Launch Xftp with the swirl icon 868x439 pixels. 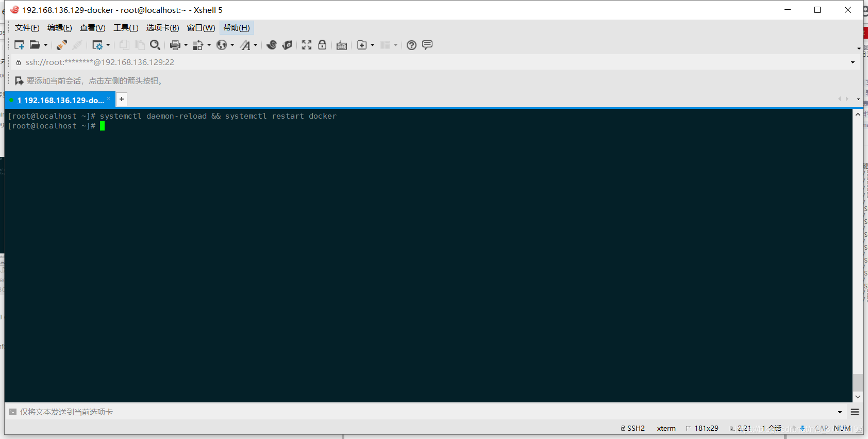pyautogui.click(x=272, y=45)
